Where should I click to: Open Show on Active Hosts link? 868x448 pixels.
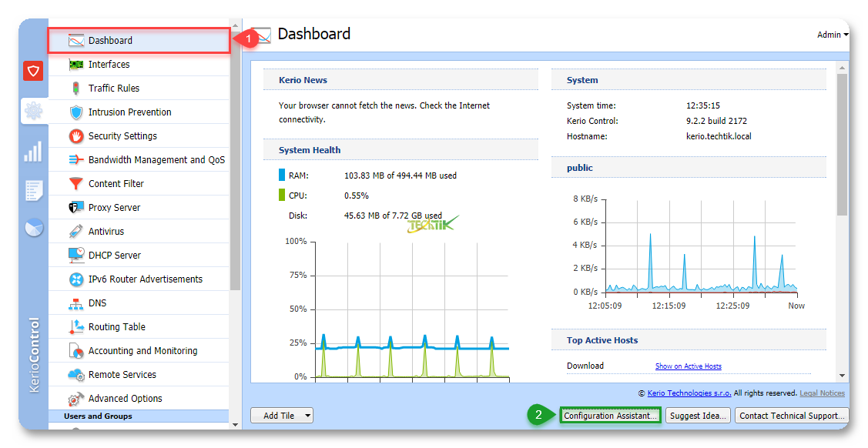coord(688,366)
